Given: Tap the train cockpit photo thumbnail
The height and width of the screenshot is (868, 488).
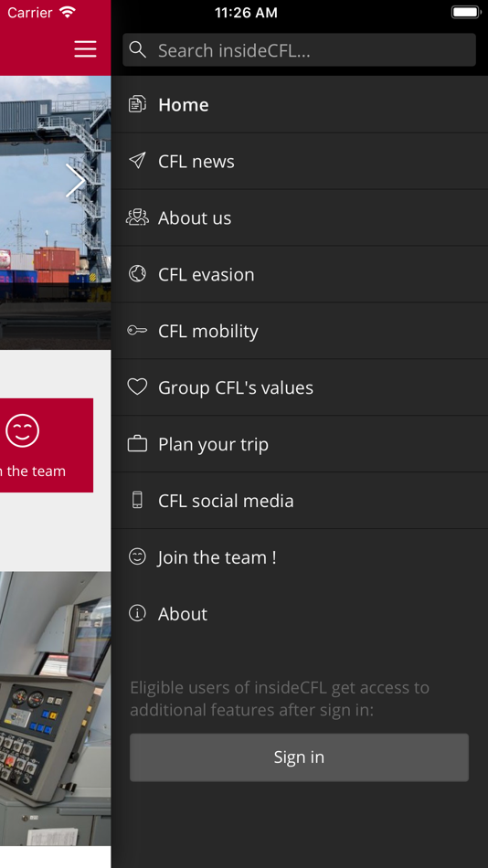Looking at the screenshot, I should (x=56, y=709).
